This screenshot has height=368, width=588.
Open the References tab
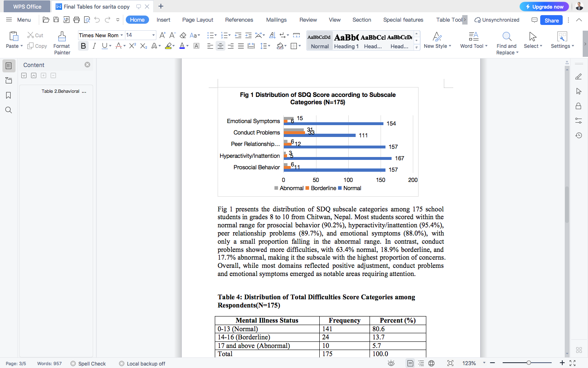pos(239,20)
